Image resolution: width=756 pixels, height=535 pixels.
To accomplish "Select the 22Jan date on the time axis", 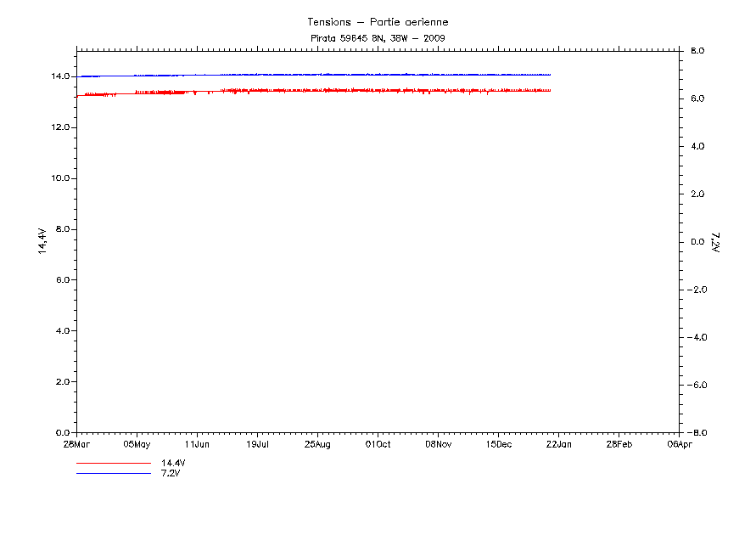I will tap(558, 443).
